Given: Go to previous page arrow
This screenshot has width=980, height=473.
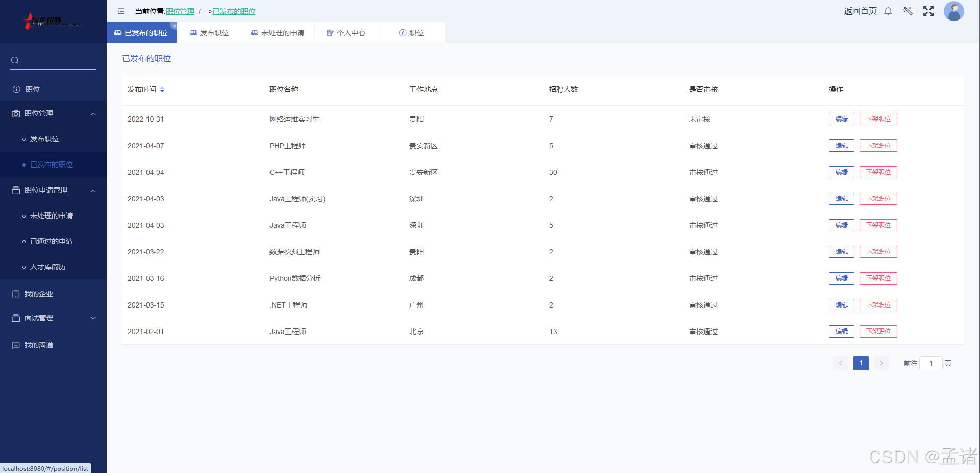Looking at the screenshot, I should tap(840, 363).
